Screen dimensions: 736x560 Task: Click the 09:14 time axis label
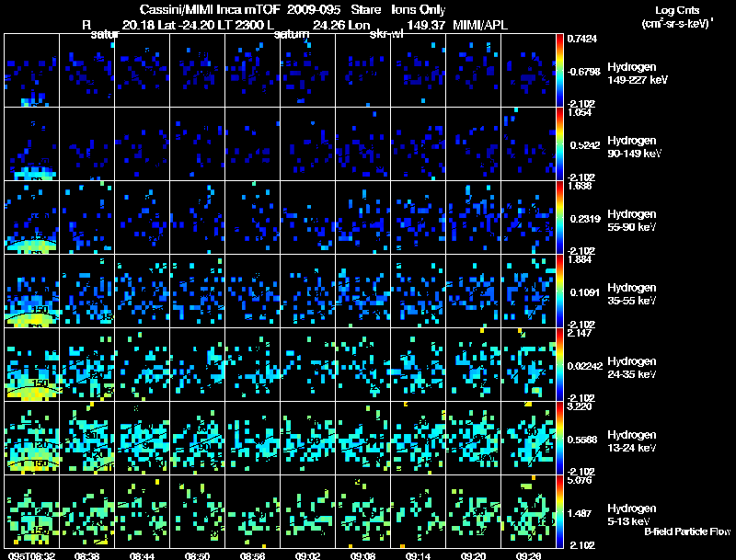[419, 555]
